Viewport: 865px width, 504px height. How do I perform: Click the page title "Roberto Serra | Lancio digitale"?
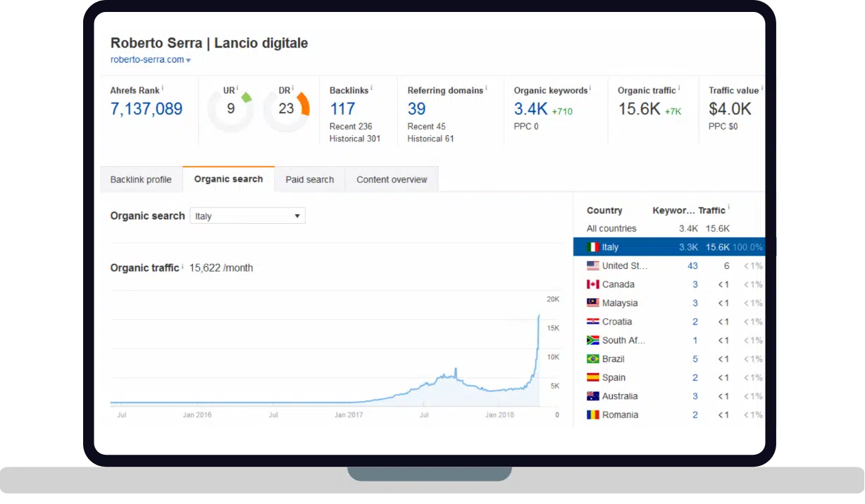(209, 43)
